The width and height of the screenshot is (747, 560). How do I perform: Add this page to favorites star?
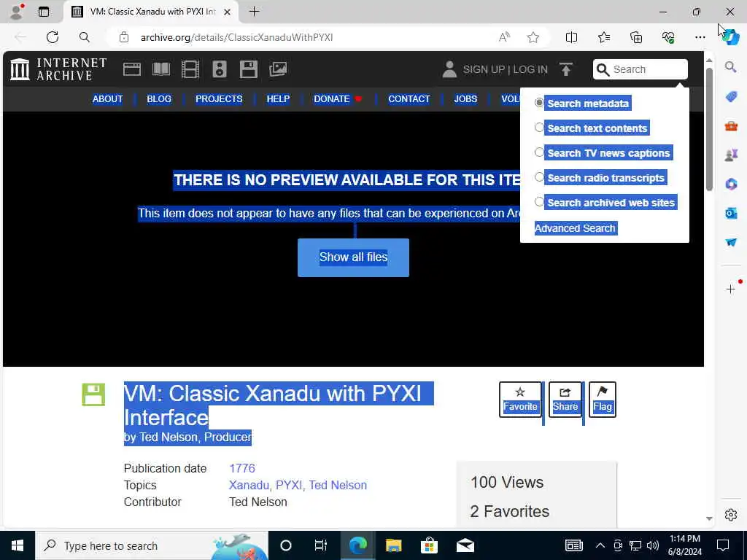533,37
